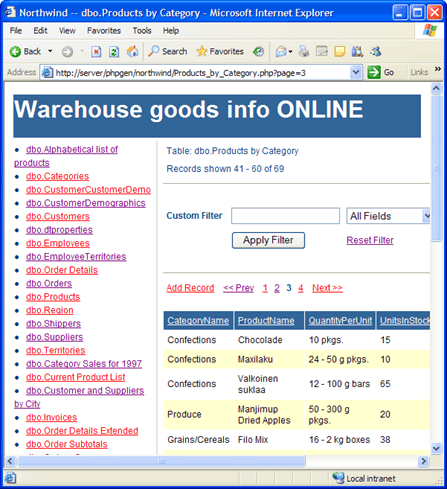Click the Print icon in toolbar

(304, 51)
